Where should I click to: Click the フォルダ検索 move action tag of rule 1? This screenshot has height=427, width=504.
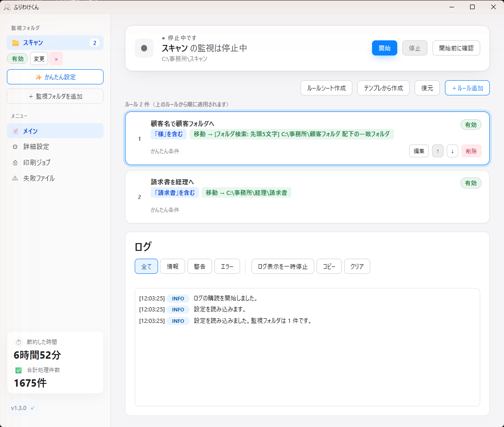(x=291, y=134)
